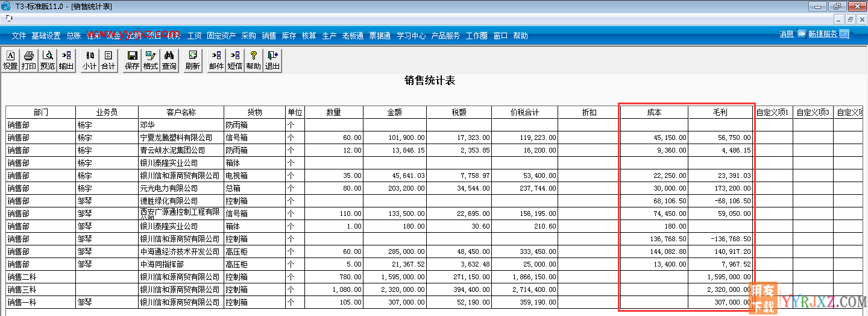Click the 短信 SMS toolbar icon
Screen dimensions: 868x316
[x=235, y=60]
